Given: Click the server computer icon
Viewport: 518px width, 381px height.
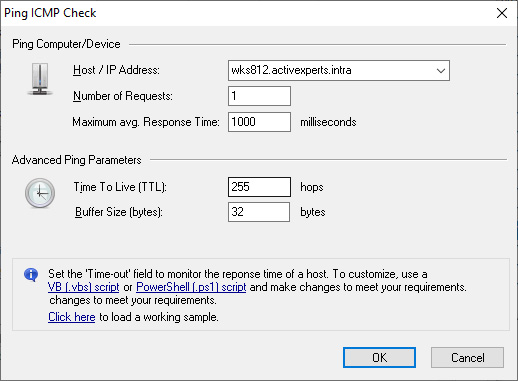Looking at the screenshot, I should [x=40, y=79].
